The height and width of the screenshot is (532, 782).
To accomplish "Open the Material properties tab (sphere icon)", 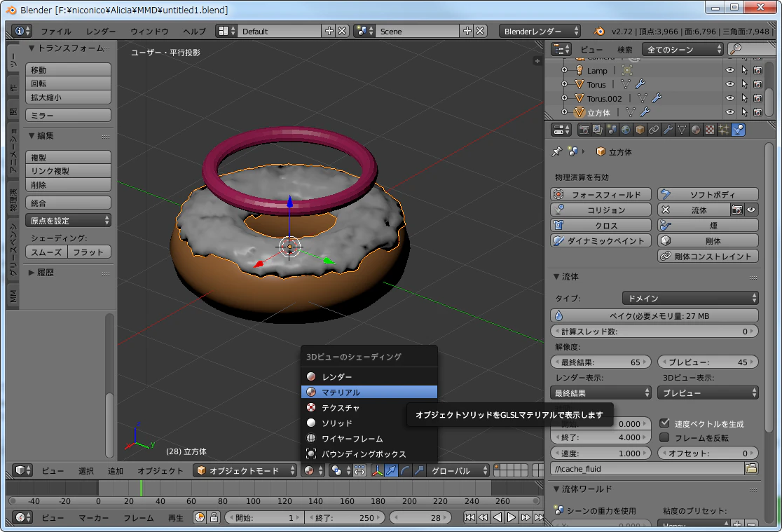I will (x=696, y=130).
